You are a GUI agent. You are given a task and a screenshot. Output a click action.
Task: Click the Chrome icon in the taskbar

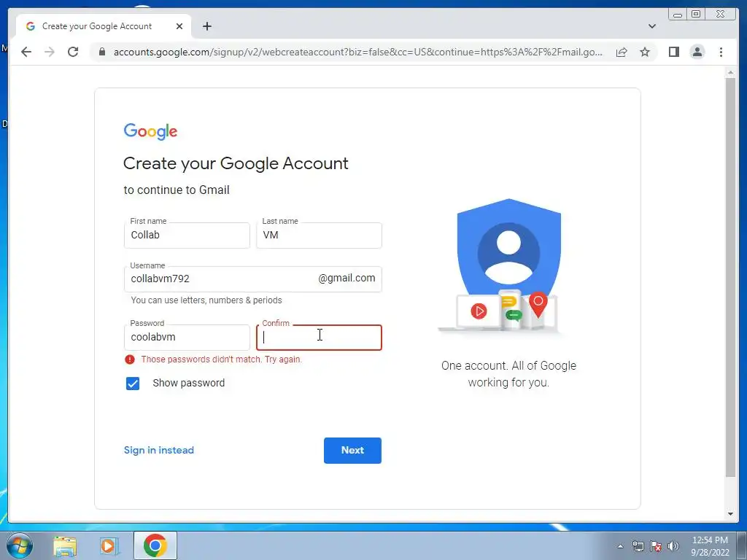[155, 545]
